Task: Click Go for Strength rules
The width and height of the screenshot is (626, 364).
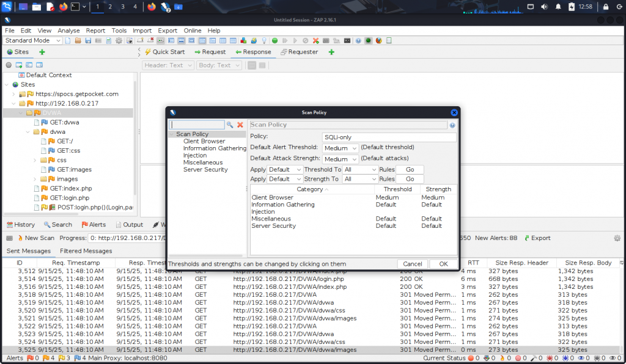Action: tap(410, 179)
